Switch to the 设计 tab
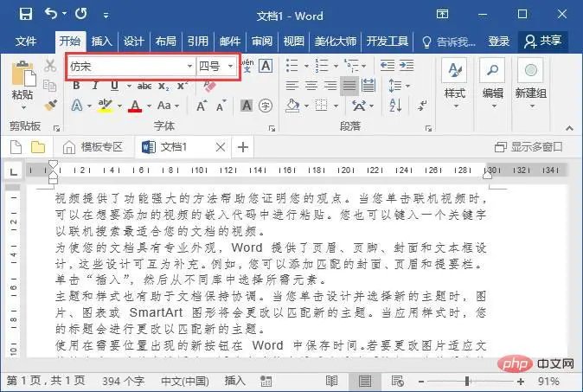This screenshot has width=583, height=392. coord(133,41)
